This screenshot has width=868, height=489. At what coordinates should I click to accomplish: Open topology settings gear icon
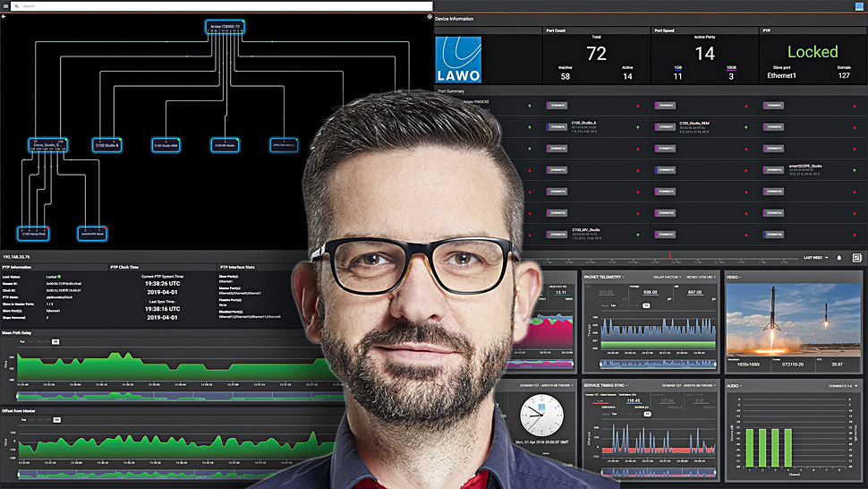coord(429,17)
